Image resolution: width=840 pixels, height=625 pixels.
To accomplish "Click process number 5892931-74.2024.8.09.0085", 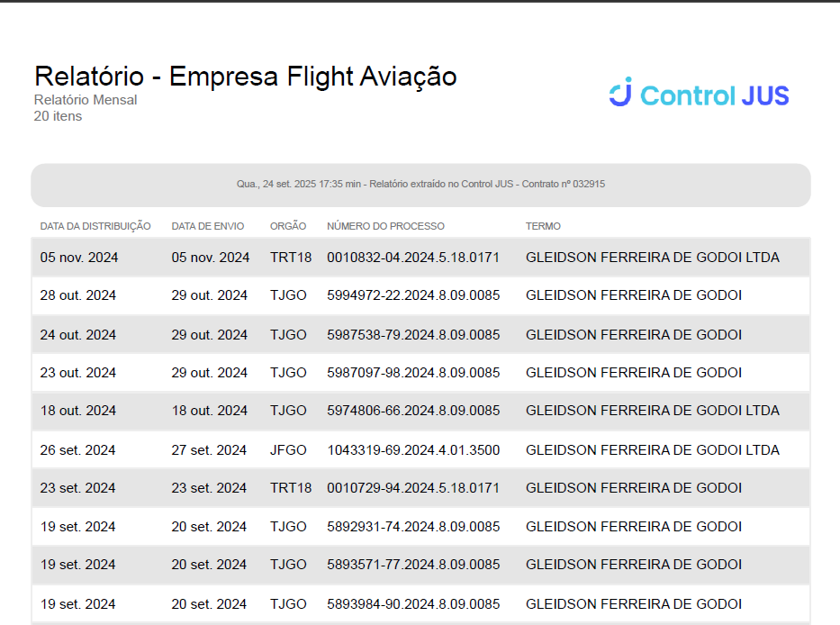I will click(413, 527).
